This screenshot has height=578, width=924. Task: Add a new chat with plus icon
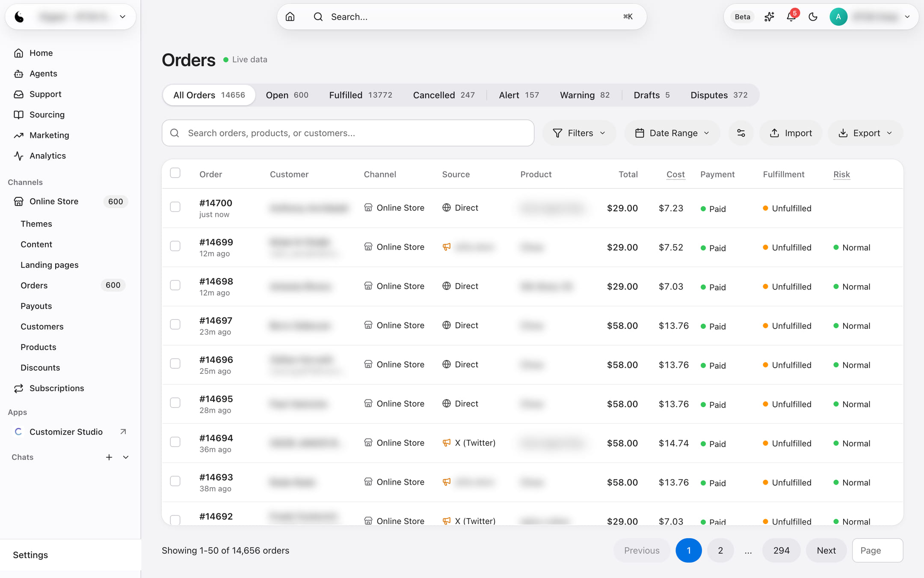[x=109, y=457]
